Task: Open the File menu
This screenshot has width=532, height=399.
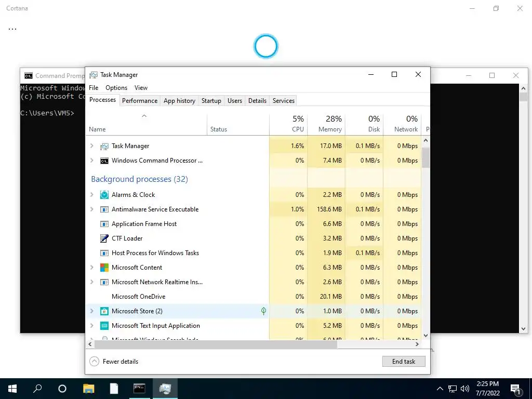Action: (94, 88)
